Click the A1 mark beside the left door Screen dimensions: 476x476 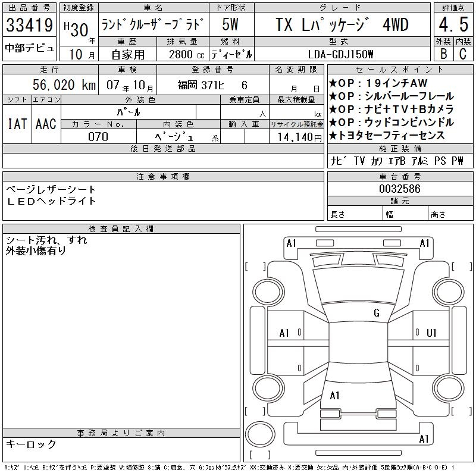[x=284, y=333]
